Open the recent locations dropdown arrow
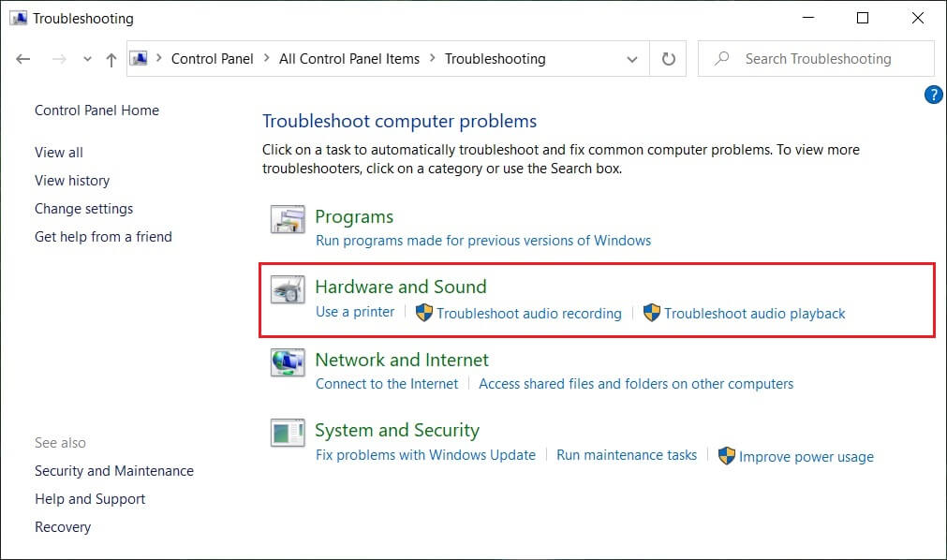The image size is (947, 560). tap(87, 59)
